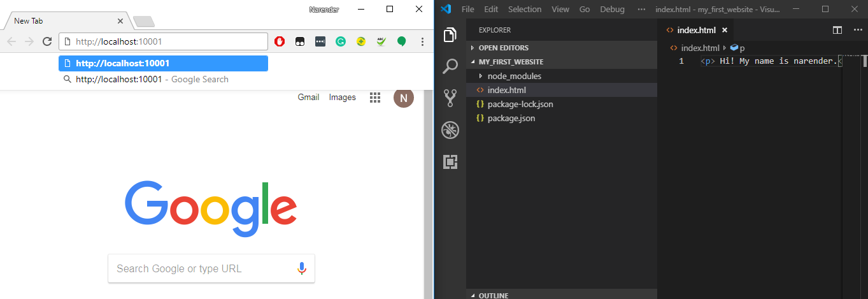
Task: Open the Selection menu
Action: [525, 9]
